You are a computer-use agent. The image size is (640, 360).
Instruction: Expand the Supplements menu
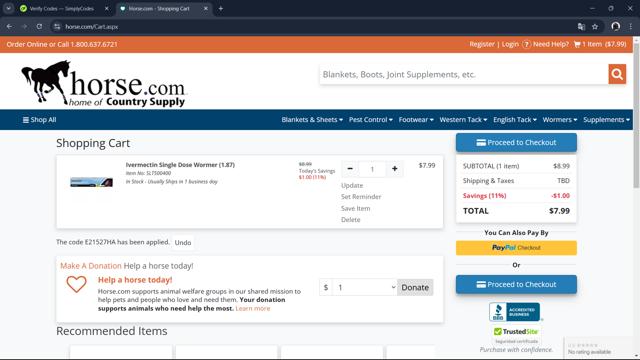click(606, 120)
